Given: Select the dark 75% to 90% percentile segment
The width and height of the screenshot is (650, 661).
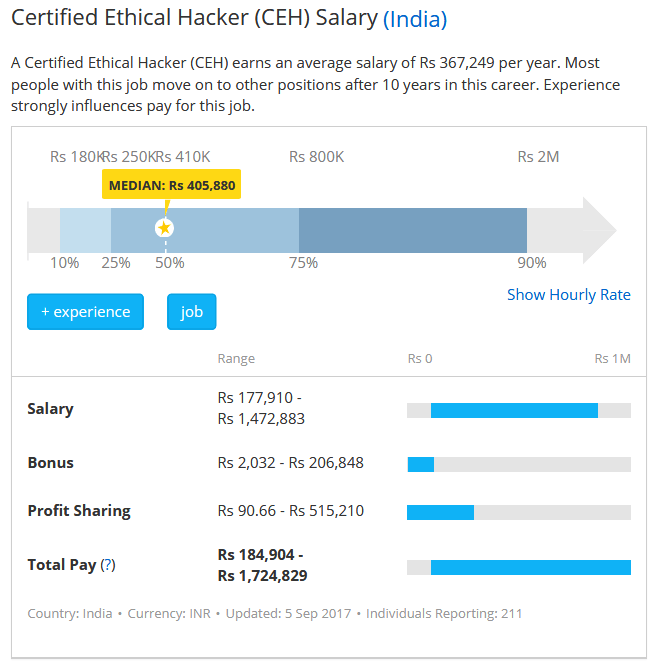Looking at the screenshot, I should click(x=412, y=230).
